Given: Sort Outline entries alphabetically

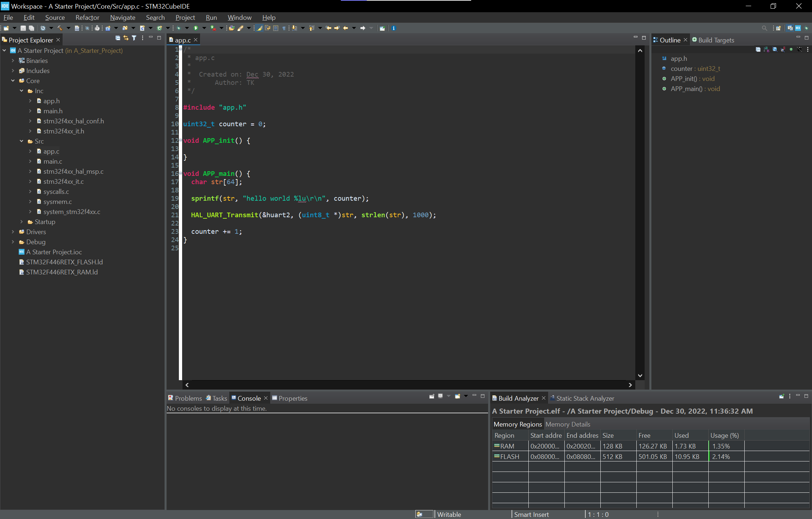Looking at the screenshot, I should click(x=766, y=49).
